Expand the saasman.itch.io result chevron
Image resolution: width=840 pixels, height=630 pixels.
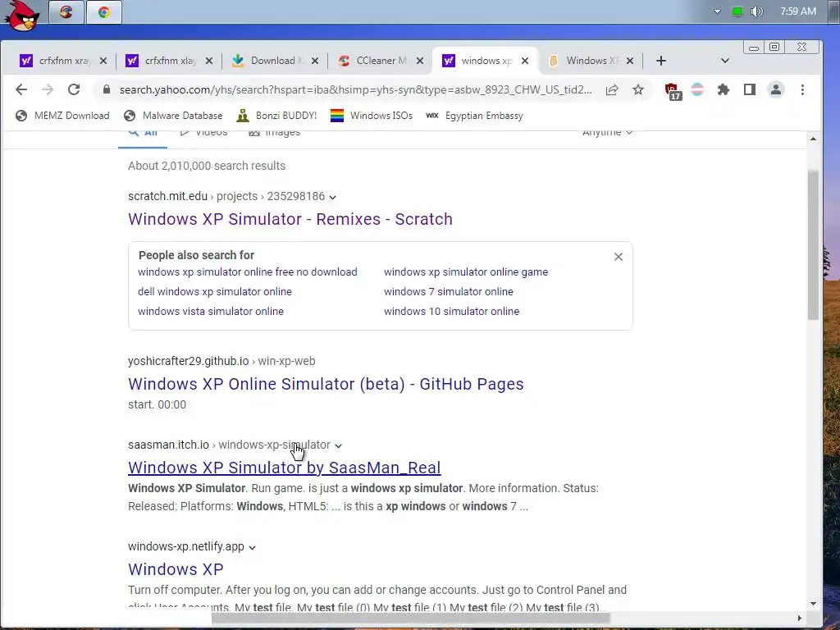pyautogui.click(x=338, y=445)
